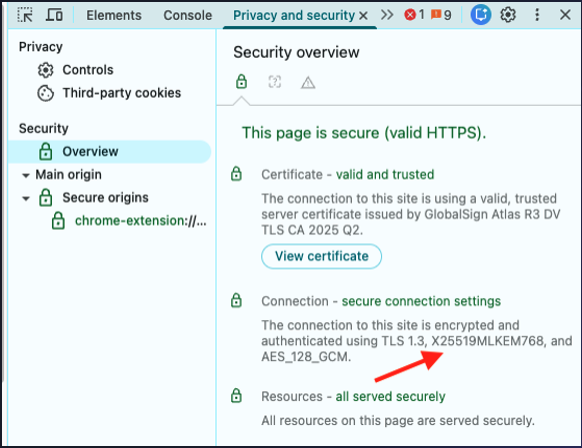Select the warning triangle icon in Security overview

308,82
